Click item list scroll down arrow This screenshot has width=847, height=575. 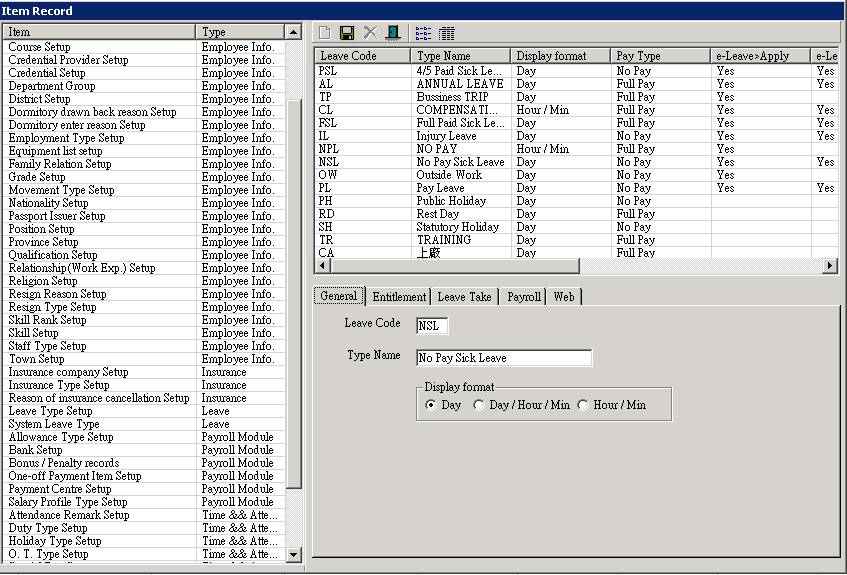pyautogui.click(x=293, y=554)
